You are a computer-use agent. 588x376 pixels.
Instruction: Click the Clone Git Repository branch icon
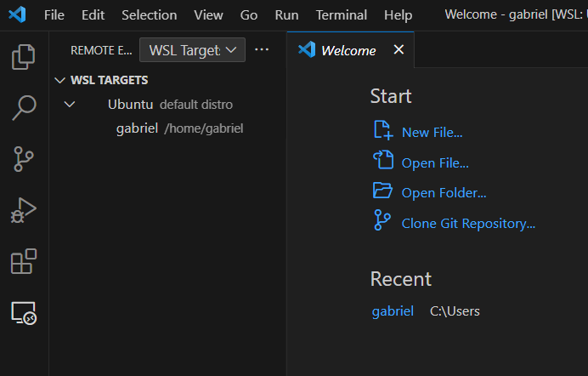click(382, 219)
